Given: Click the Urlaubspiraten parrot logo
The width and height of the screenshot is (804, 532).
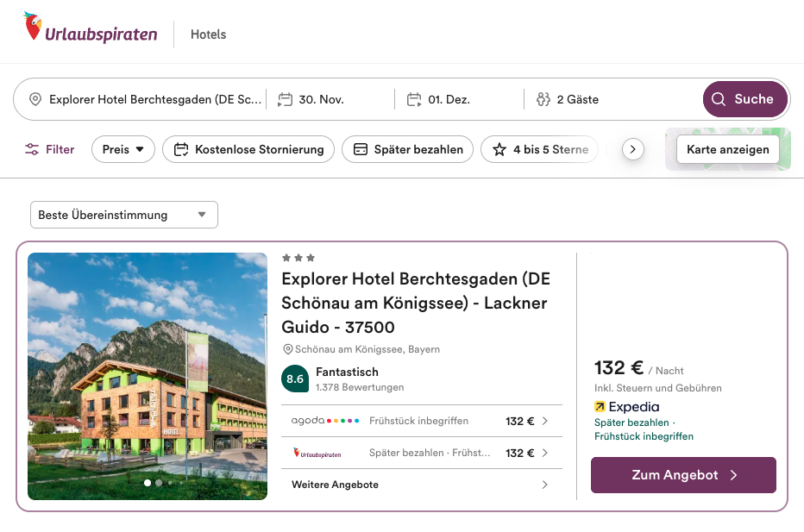Looking at the screenshot, I should (33, 28).
